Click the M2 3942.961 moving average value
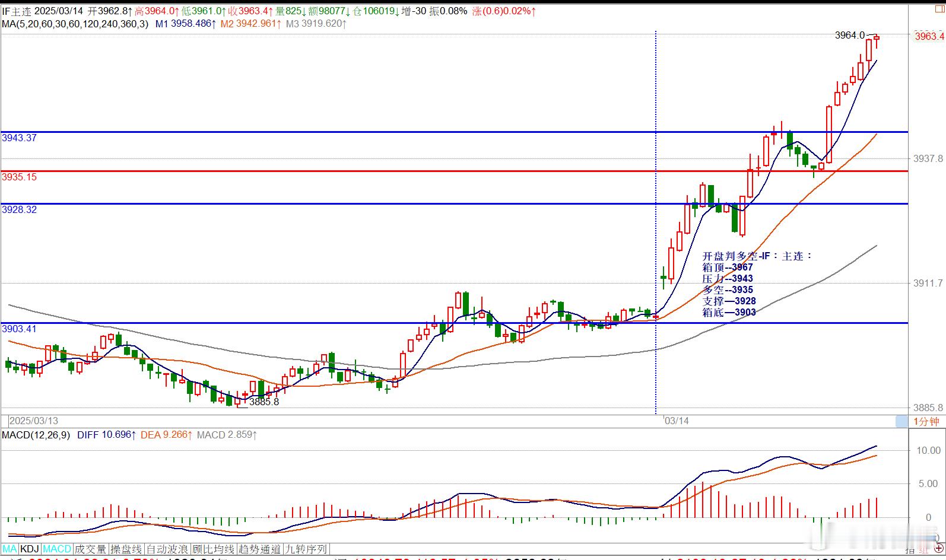The height and width of the screenshot is (560, 946). coord(250,24)
